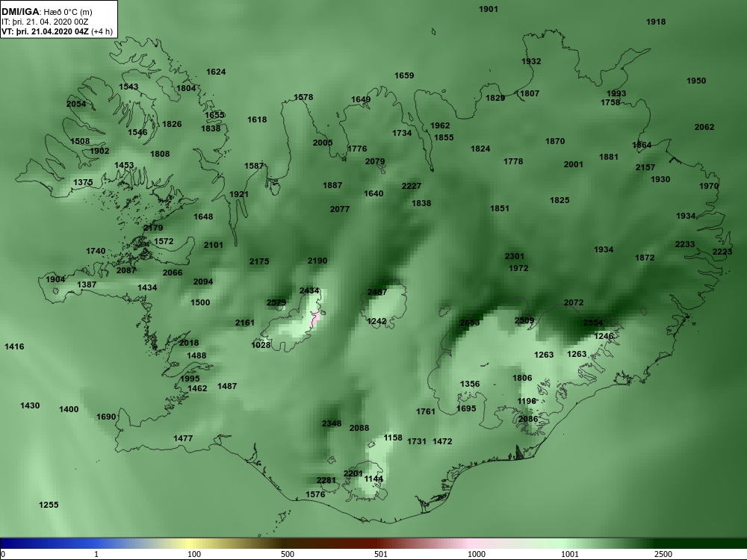Click the map value 1028
This screenshot has width=747, height=560.
pyautogui.click(x=261, y=345)
